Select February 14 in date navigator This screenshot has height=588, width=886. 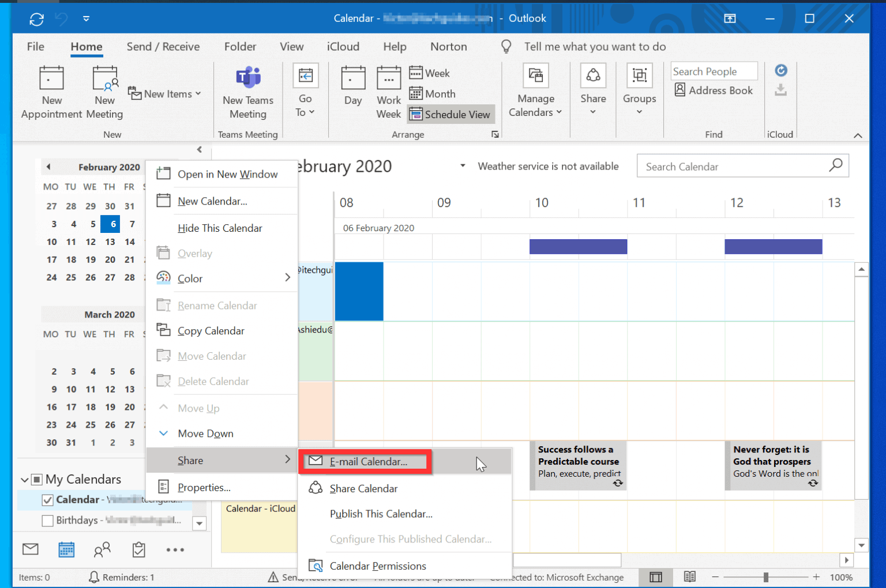tap(130, 242)
